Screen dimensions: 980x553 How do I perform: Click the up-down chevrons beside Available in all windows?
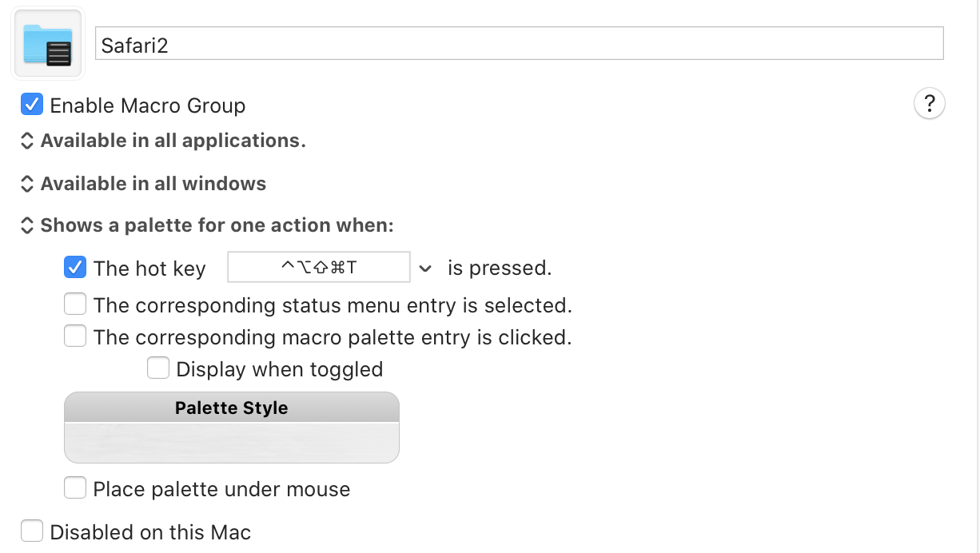click(x=26, y=184)
